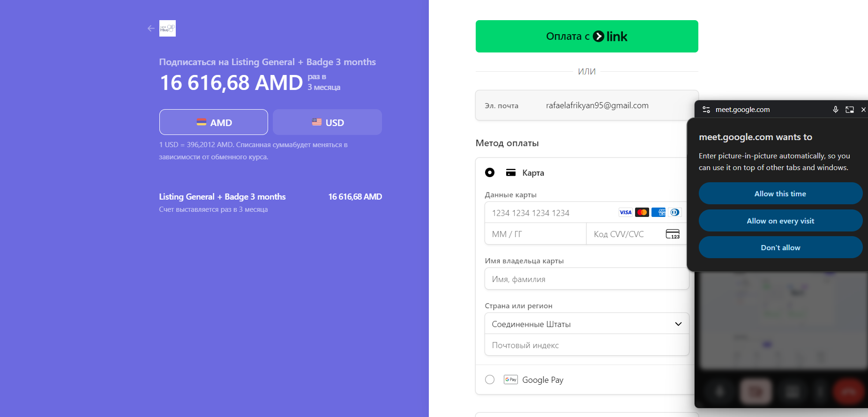
Task: Open the Страна или регион country dropdown
Action: 586,324
